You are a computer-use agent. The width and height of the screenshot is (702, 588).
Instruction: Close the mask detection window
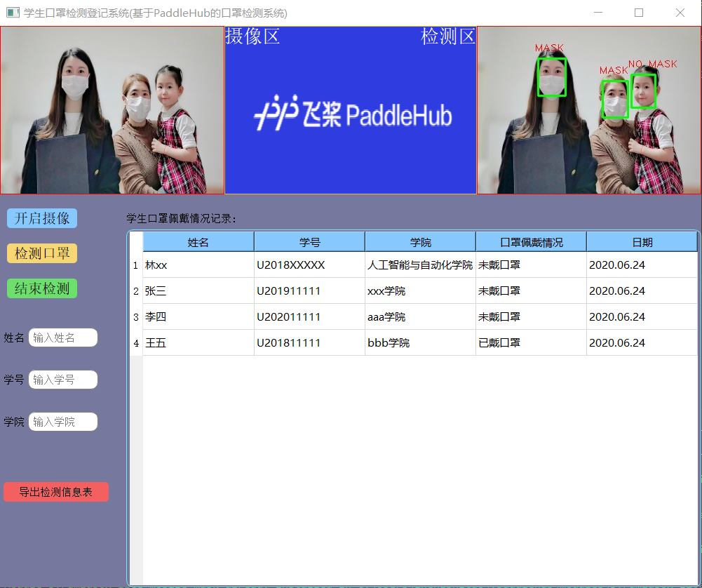tap(680, 13)
